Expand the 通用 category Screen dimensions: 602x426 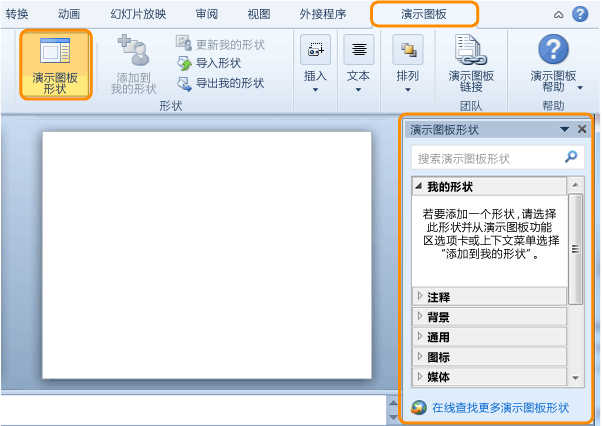coord(489,337)
